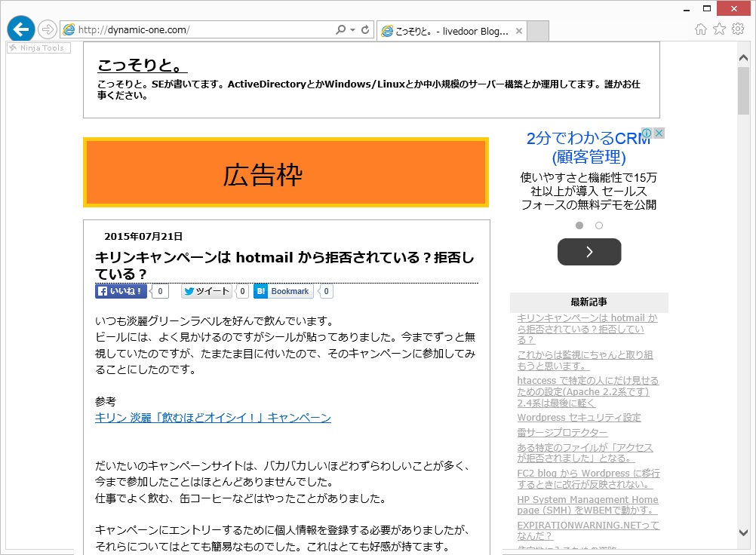Click the Facebook like count 0
The height and width of the screenshot is (555, 756).
[x=160, y=291]
